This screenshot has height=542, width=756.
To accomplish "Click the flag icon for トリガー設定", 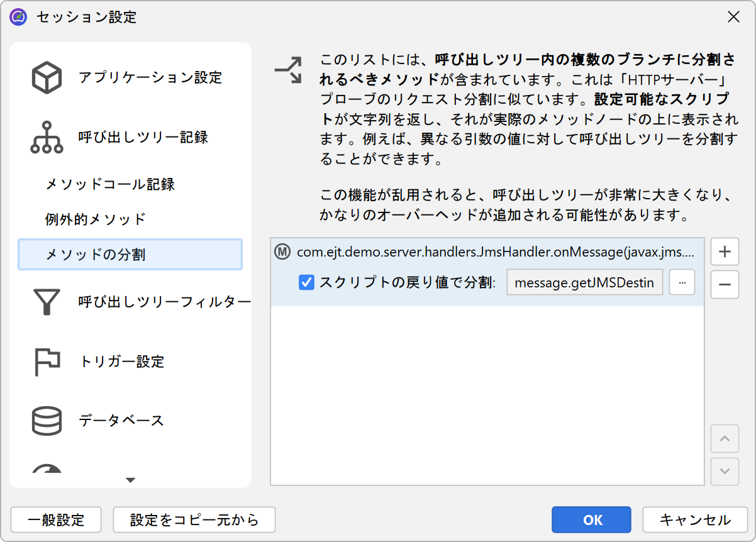I will coord(47,362).
